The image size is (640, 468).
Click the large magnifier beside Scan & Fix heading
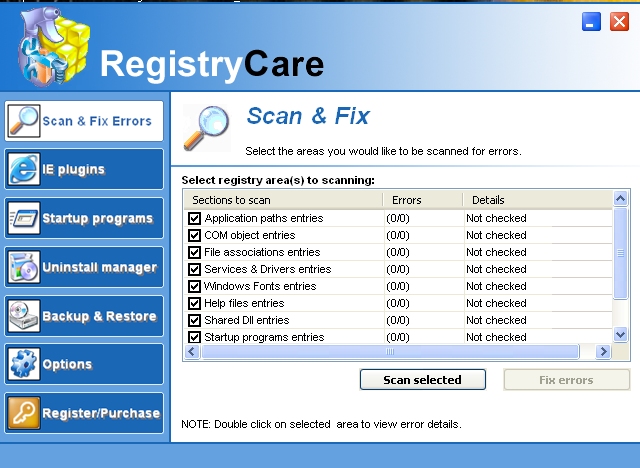[206, 128]
